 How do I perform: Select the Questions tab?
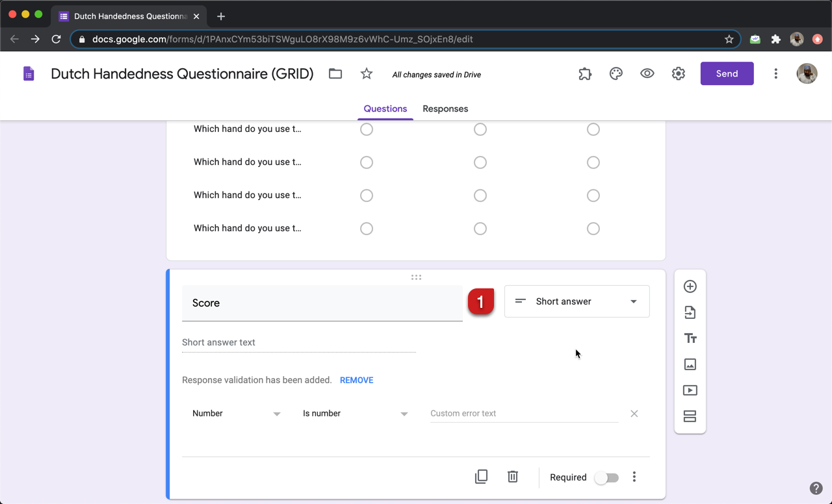click(x=385, y=109)
